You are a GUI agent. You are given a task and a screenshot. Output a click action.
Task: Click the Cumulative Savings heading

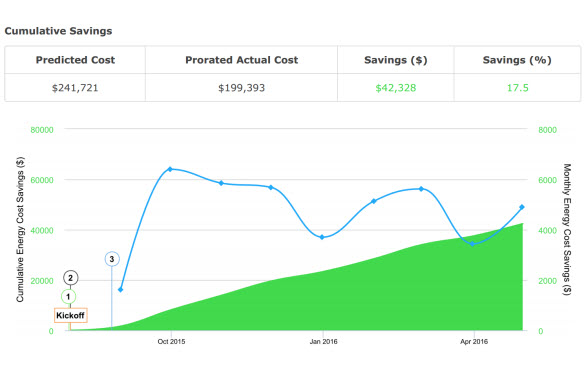58,31
